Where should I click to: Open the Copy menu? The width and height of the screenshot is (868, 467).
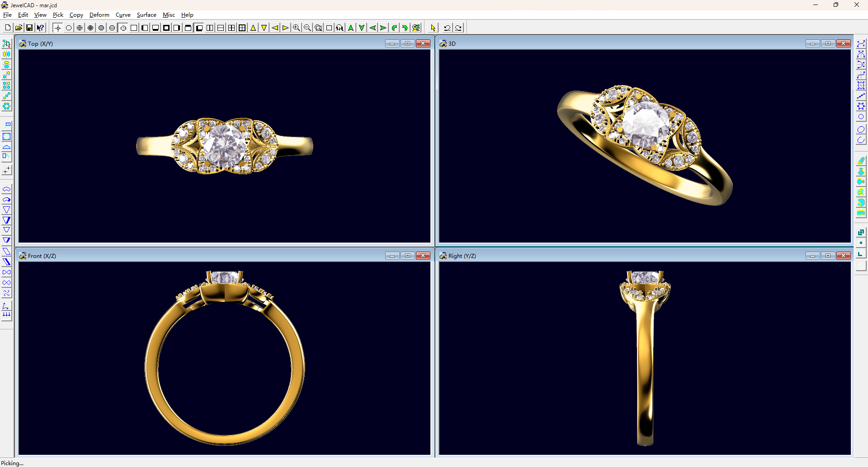pos(76,15)
